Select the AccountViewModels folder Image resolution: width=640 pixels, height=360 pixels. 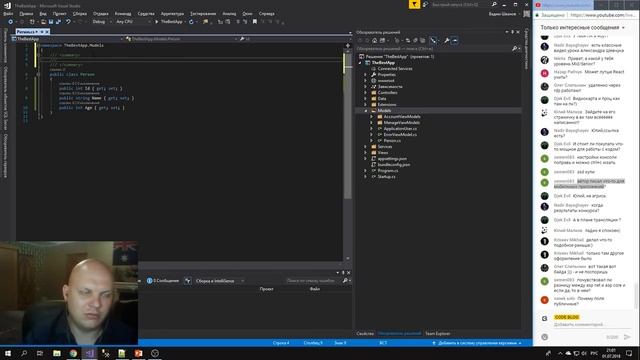pyautogui.click(x=402, y=117)
